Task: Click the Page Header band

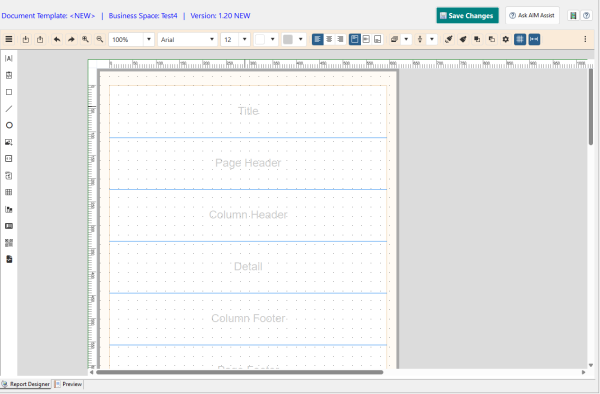Action: [248, 163]
